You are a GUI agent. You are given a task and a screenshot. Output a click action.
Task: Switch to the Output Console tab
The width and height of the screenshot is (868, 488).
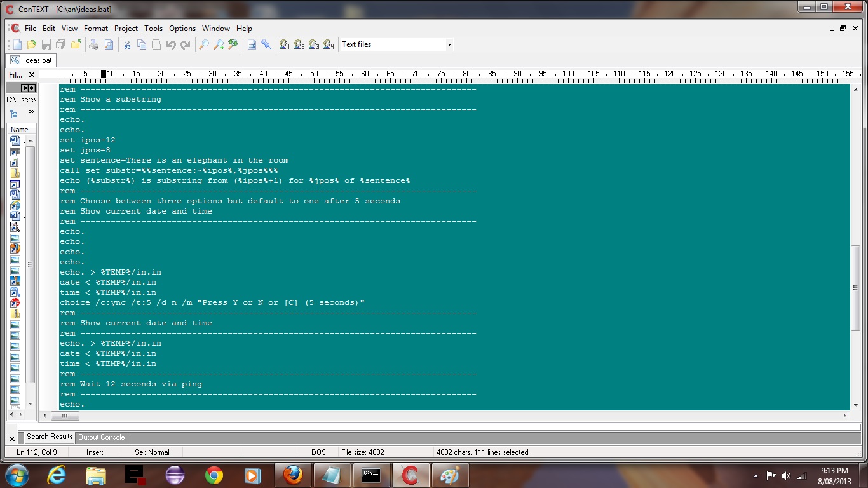[x=101, y=437]
